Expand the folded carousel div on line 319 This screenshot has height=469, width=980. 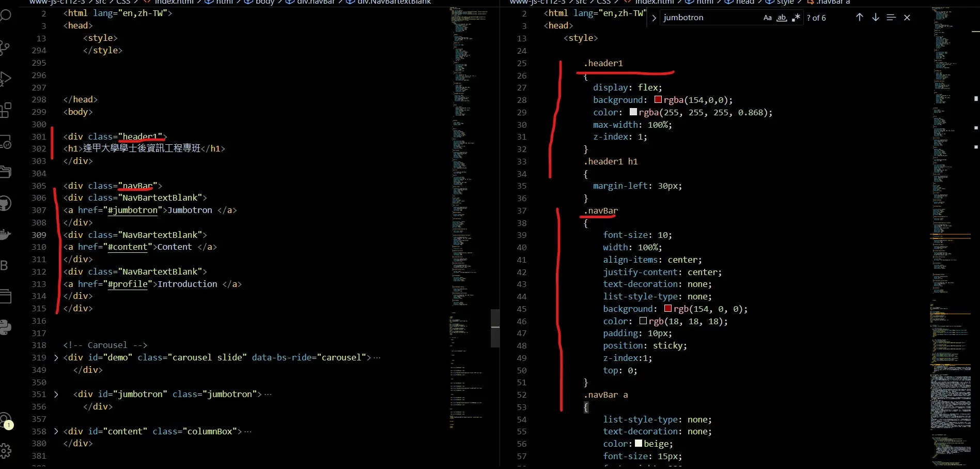point(56,358)
